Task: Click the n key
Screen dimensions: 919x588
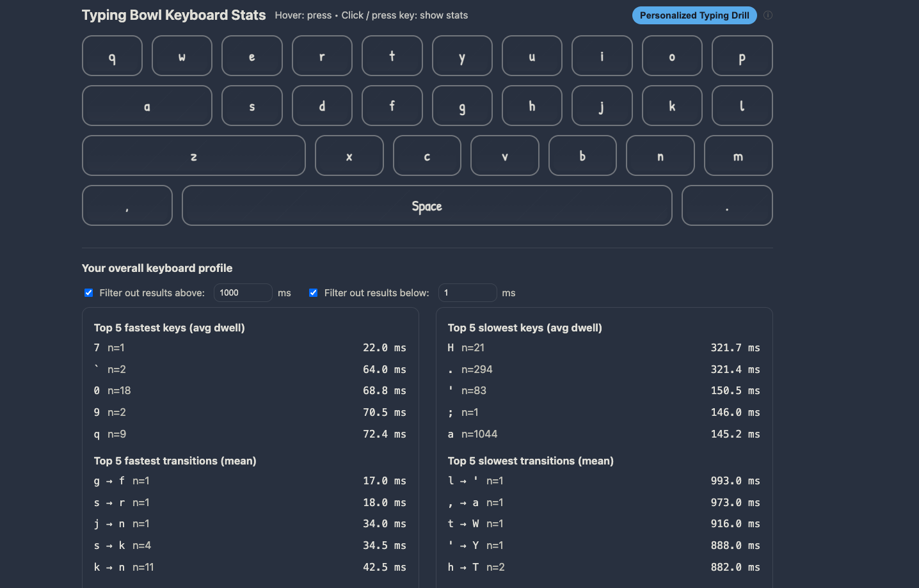Action: (x=660, y=155)
